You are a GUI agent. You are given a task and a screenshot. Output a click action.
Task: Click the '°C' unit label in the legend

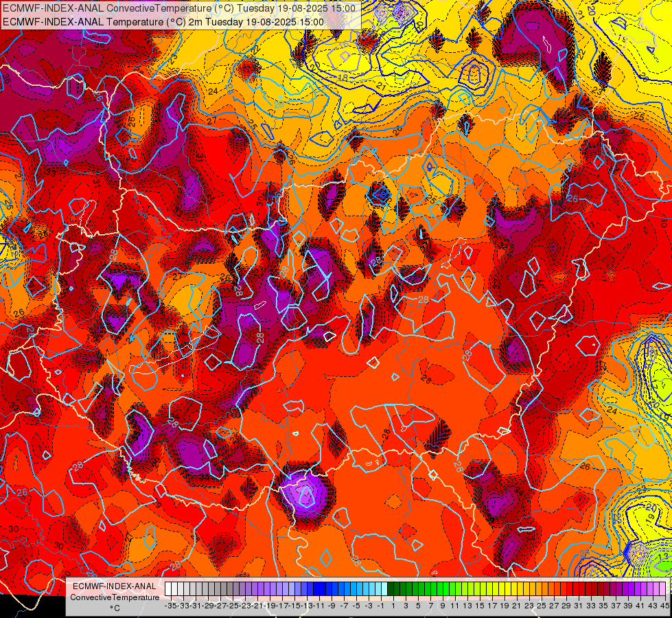pos(115,608)
